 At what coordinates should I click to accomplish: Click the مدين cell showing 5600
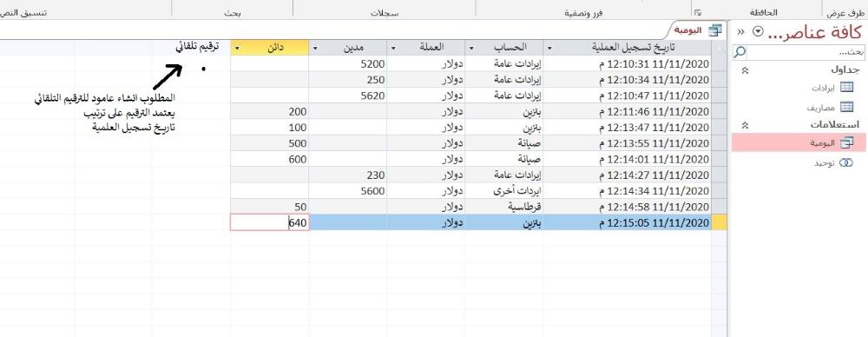point(348,191)
